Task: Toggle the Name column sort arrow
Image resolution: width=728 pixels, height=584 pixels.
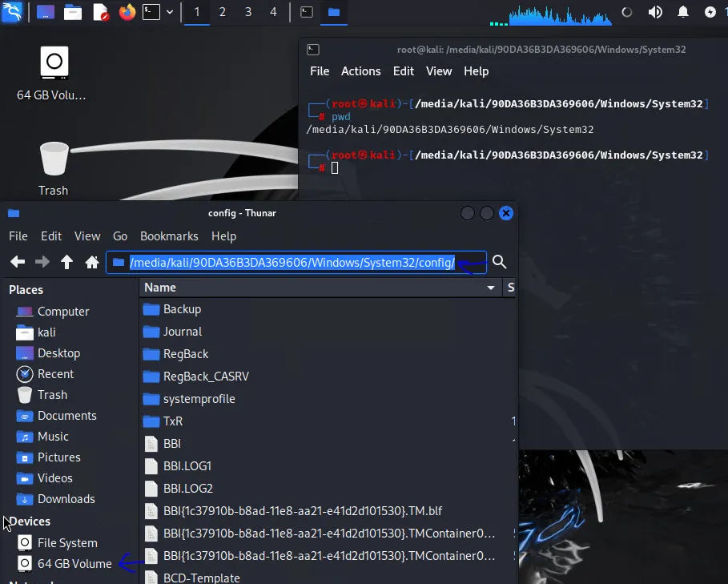Action: [490, 288]
